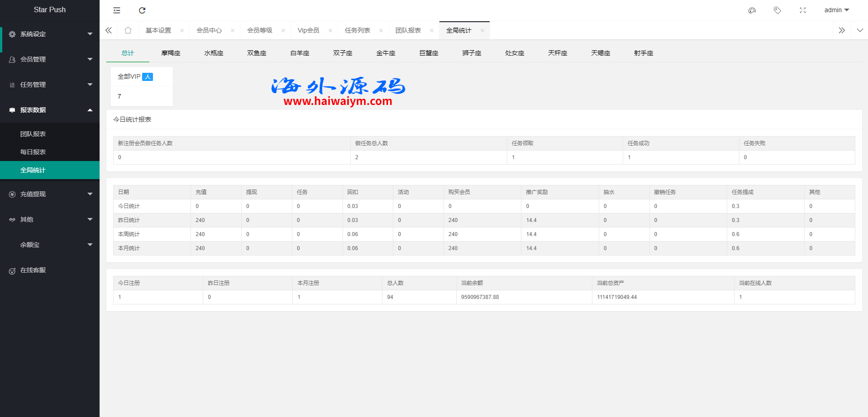This screenshot has height=417, width=868.
Task: Open 团队报表 in the sidebar
Action: (x=33, y=134)
